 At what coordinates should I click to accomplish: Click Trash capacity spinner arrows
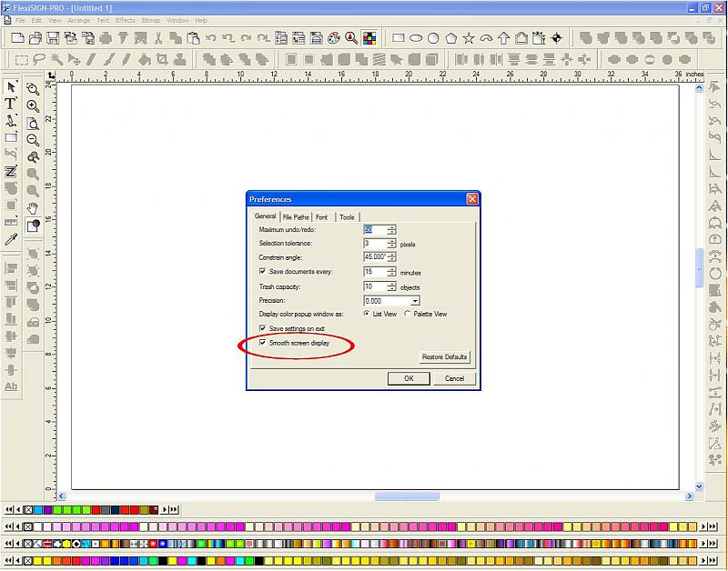[x=391, y=286]
